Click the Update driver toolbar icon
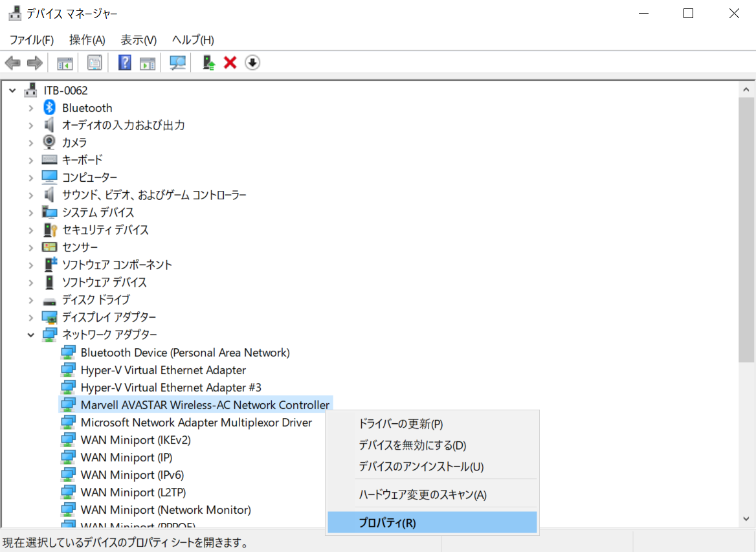Screen dimensions: 756x552 [x=208, y=63]
